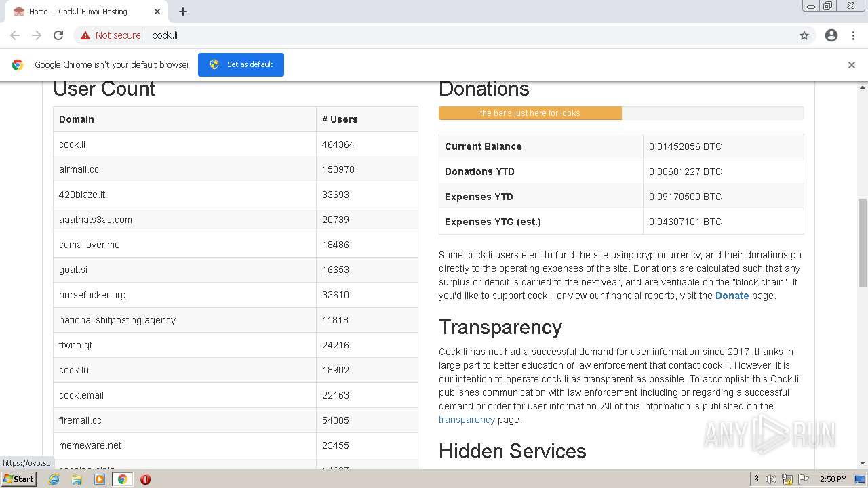Close the Cock.li E-mail Hosting tab
868x488 pixels.
(157, 12)
